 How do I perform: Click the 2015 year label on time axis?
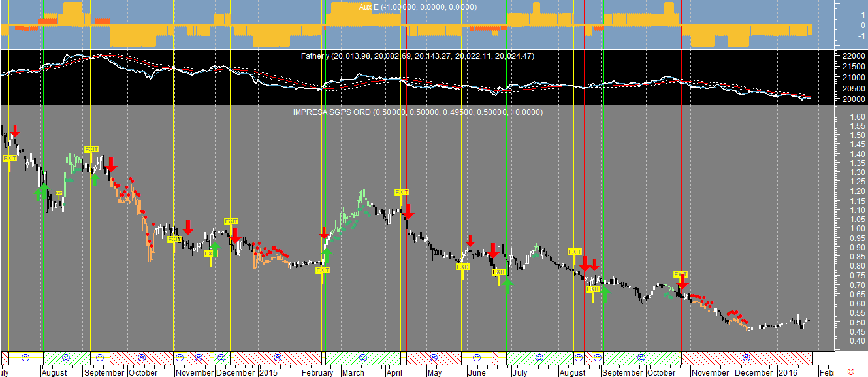tap(269, 372)
